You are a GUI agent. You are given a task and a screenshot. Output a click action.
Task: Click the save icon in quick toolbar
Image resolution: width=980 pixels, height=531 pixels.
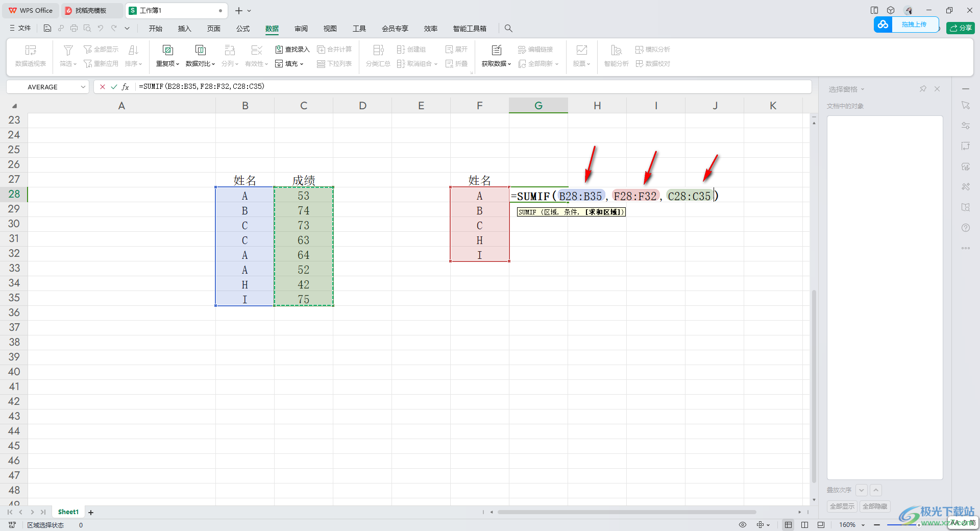pyautogui.click(x=47, y=29)
